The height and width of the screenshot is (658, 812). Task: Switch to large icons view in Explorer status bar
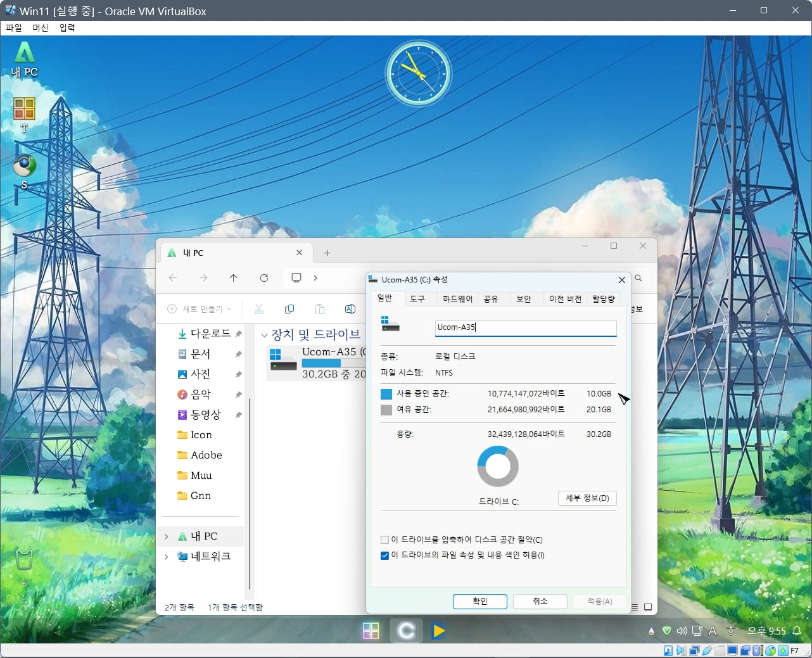coord(648,607)
